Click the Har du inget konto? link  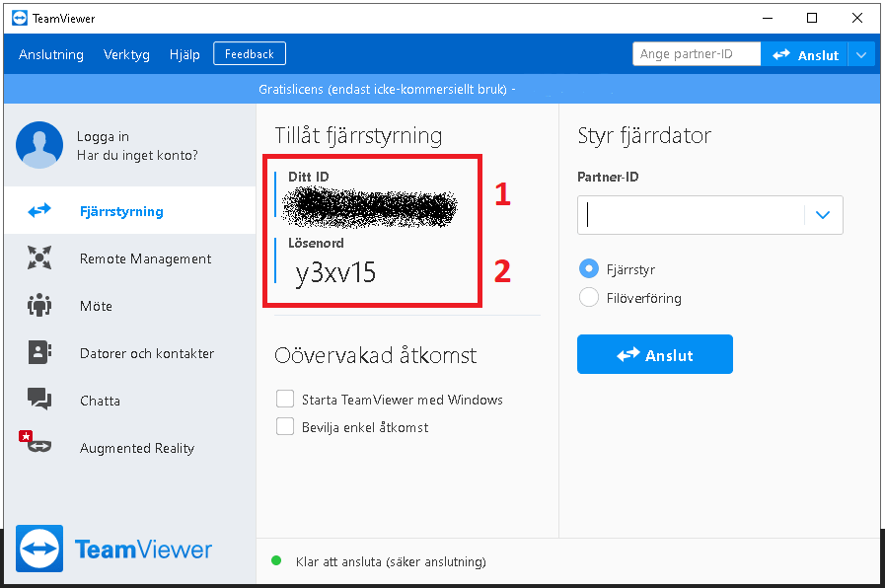(137, 155)
